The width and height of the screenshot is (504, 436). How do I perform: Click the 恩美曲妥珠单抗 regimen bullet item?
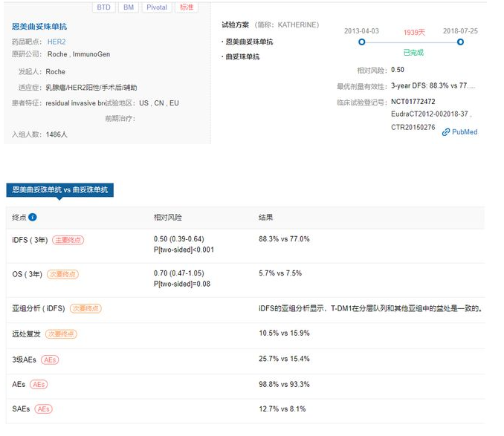point(249,42)
